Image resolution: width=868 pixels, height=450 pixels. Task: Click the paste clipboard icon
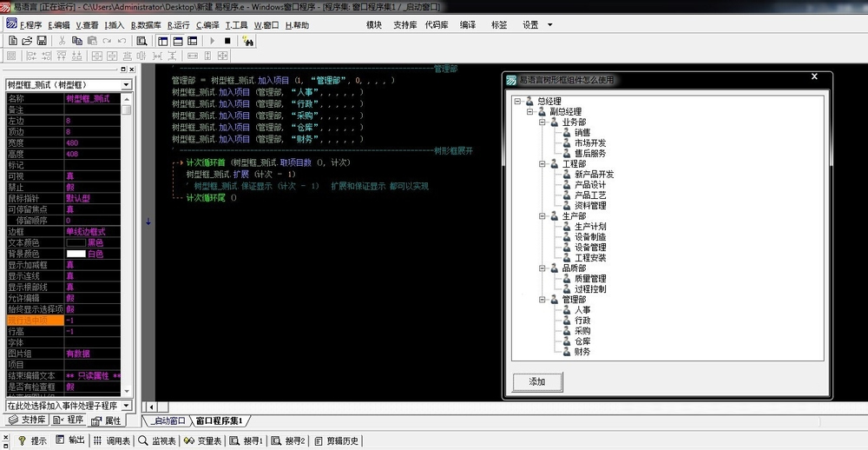tap(92, 41)
